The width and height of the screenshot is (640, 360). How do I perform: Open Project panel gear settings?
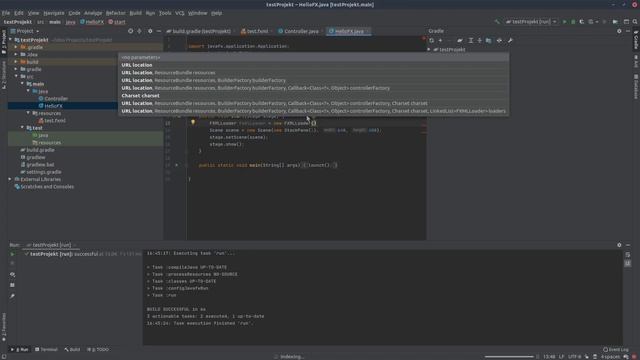point(150,31)
